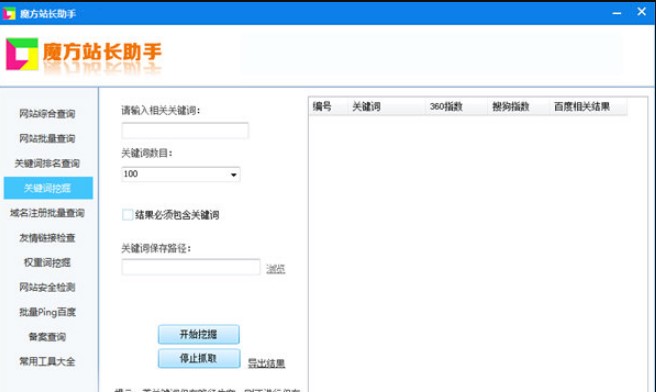
Task: Click the small app icon in the title bar
Action: 9,13
